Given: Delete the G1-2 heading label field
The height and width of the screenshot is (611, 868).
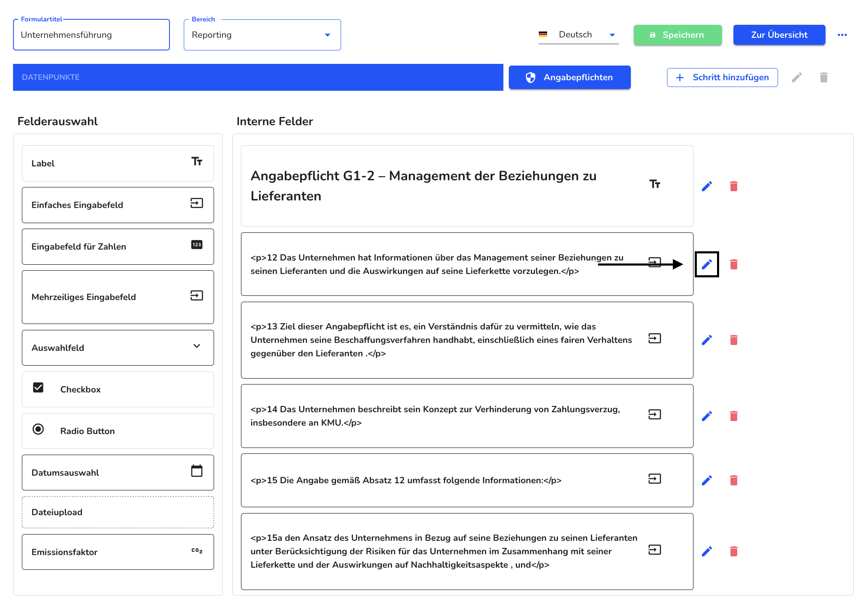Looking at the screenshot, I should coord(734,186).
